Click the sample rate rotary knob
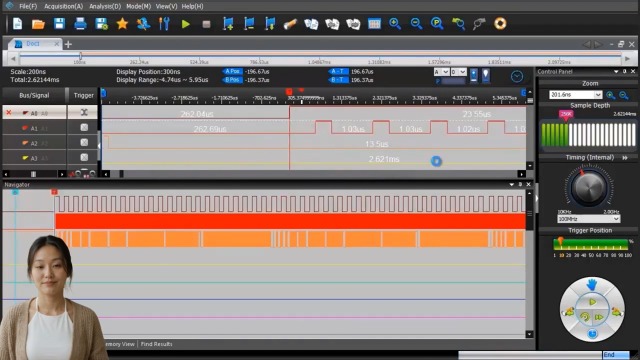The height and width of the screenshot is (360, 640). point(589,187)
